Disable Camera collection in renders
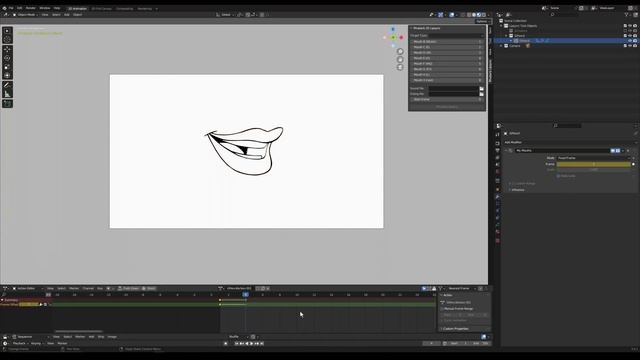The height and width of the screenshot is (360, 640). pos(635,46)
